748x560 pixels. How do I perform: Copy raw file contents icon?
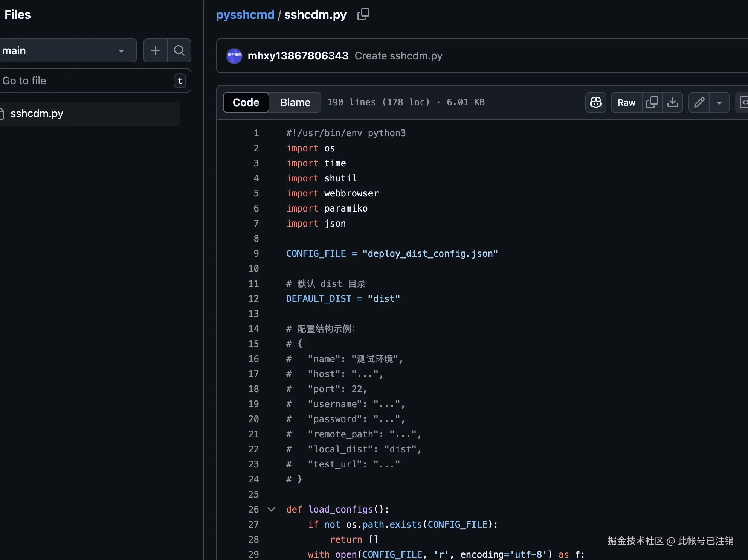click(652, 102)
